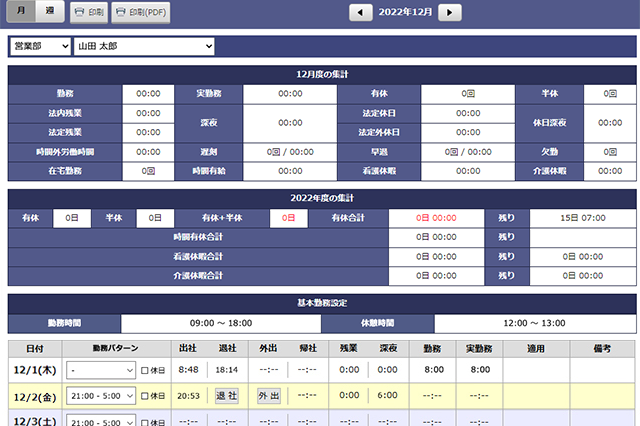Switch to 週 weekly view tab
The height and width of the screenshot is (426, 640).
(49, 12)
